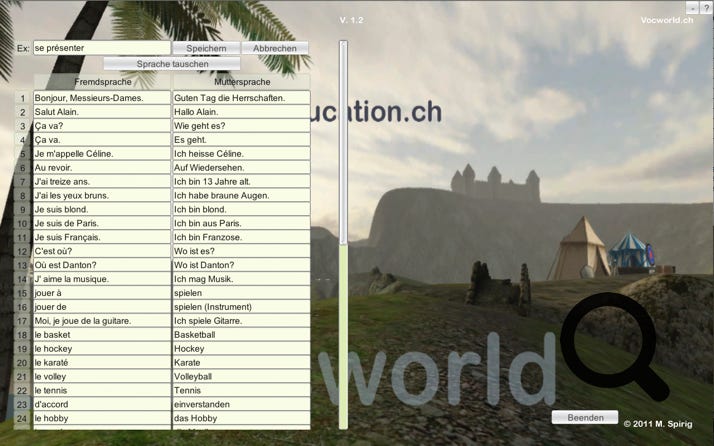
Task: Select the 'Où est Danton?' cell
Action: click(101, 265)
